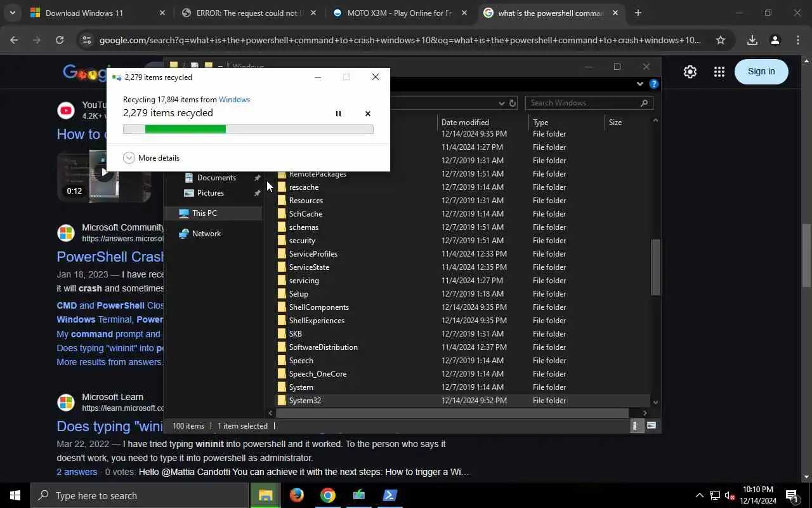
Task: Select the ServiceProfiles folder
Action: [313, 254]
